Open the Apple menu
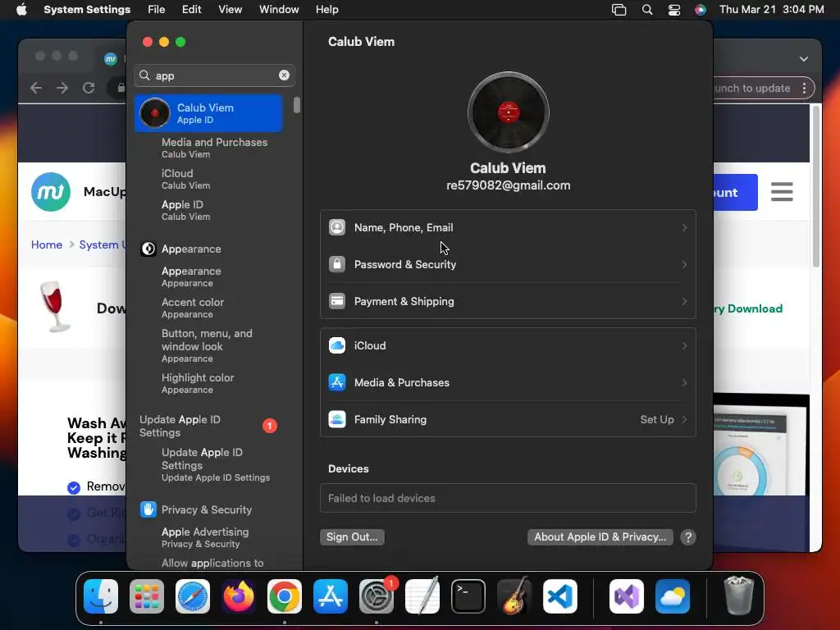Image resolution: width=840 pixels, height=630 pixels. [21, 10]
